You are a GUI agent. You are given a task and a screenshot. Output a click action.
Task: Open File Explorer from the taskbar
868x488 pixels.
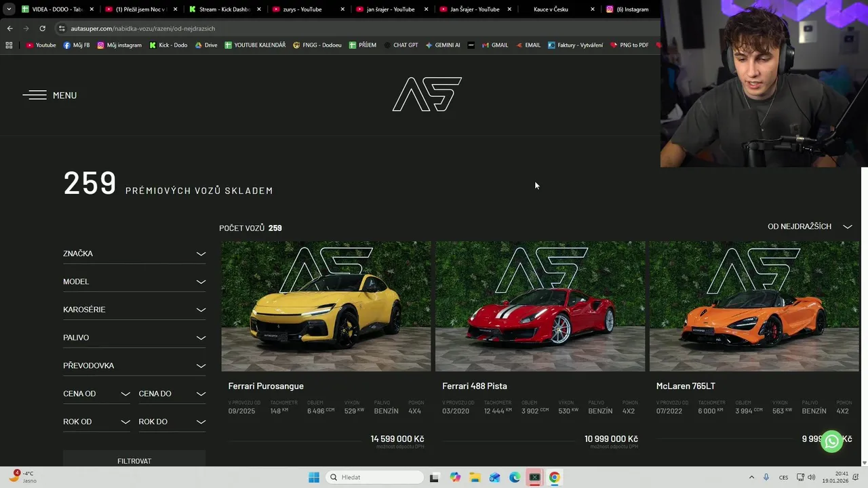click(475, 477)
